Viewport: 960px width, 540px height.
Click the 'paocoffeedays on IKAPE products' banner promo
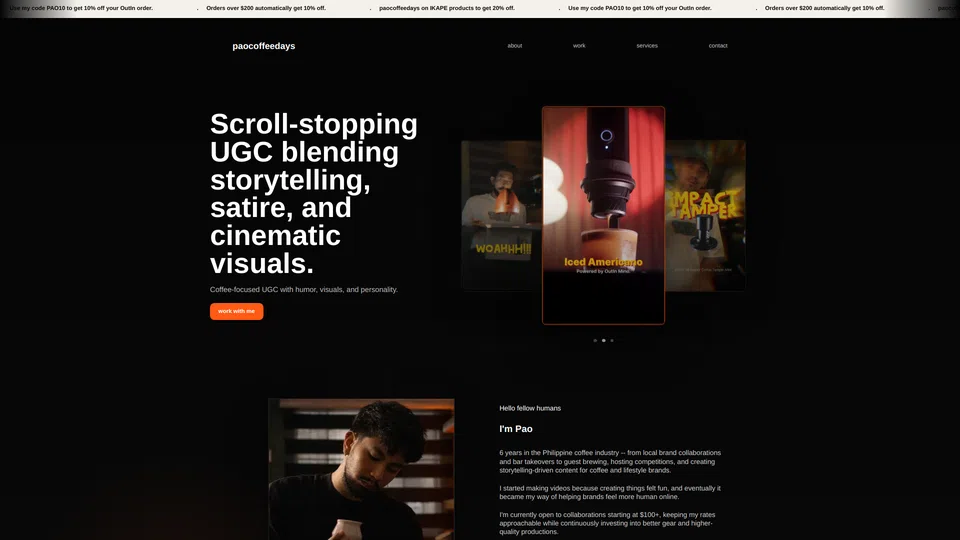pos(447,8)
